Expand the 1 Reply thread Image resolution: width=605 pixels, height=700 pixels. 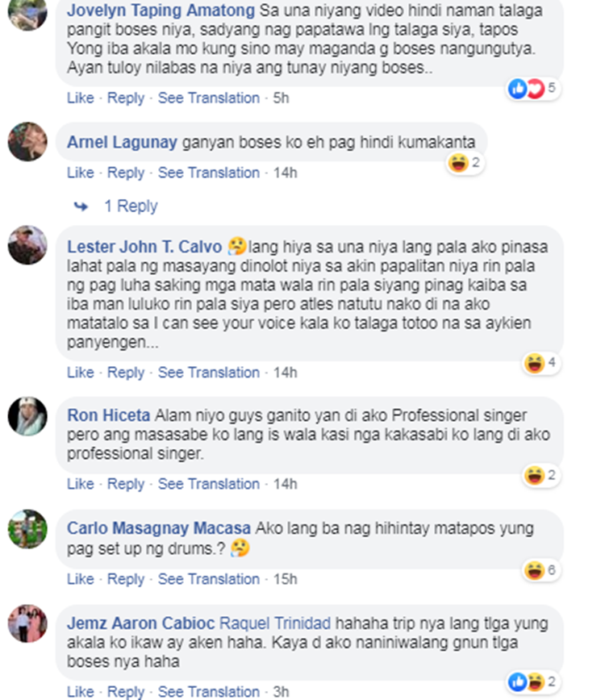131,206
